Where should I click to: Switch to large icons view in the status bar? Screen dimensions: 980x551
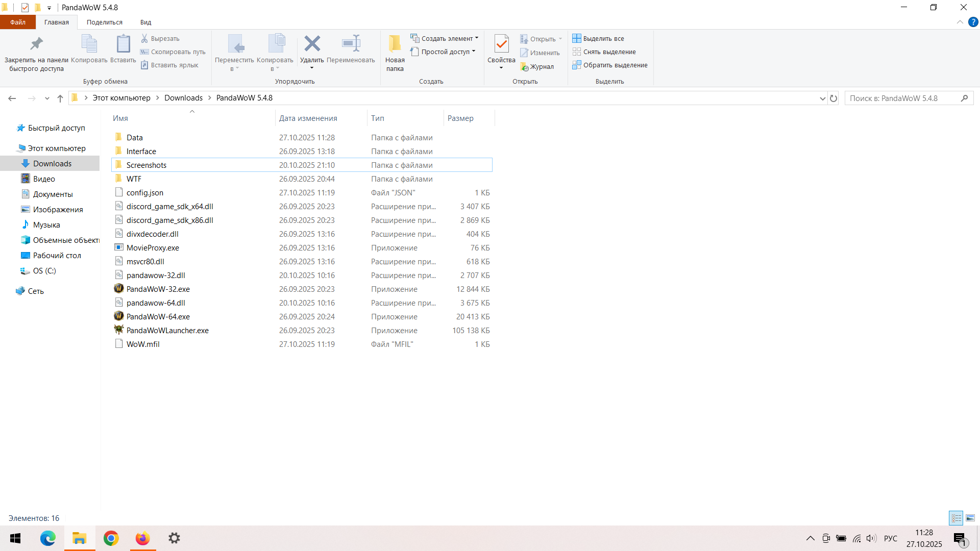970,518
